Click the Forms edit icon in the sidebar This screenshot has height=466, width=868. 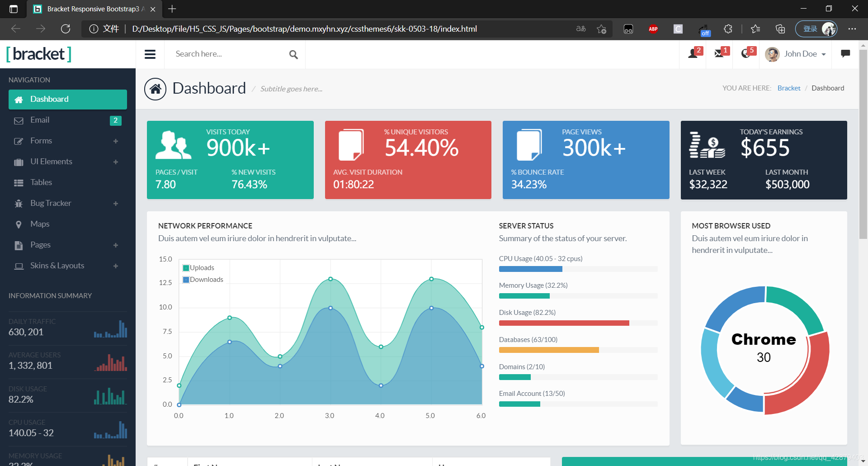point(19,141)
